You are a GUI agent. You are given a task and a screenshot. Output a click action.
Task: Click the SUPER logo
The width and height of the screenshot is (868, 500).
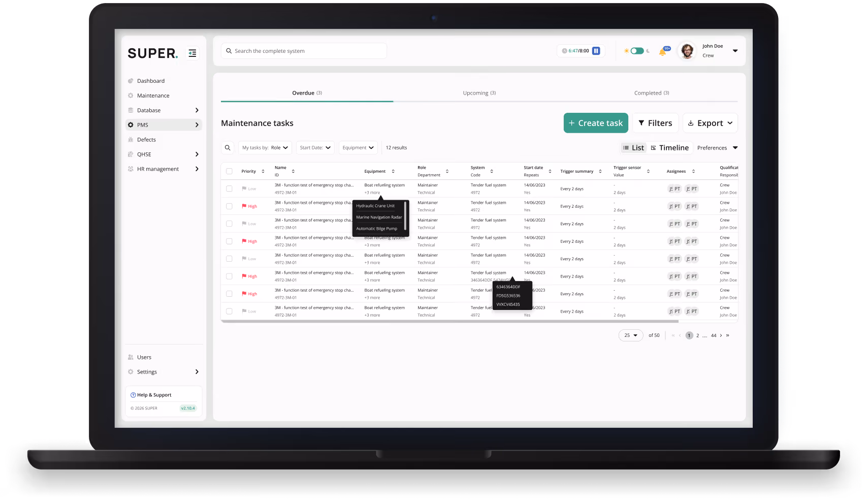[x=153, y=53]
